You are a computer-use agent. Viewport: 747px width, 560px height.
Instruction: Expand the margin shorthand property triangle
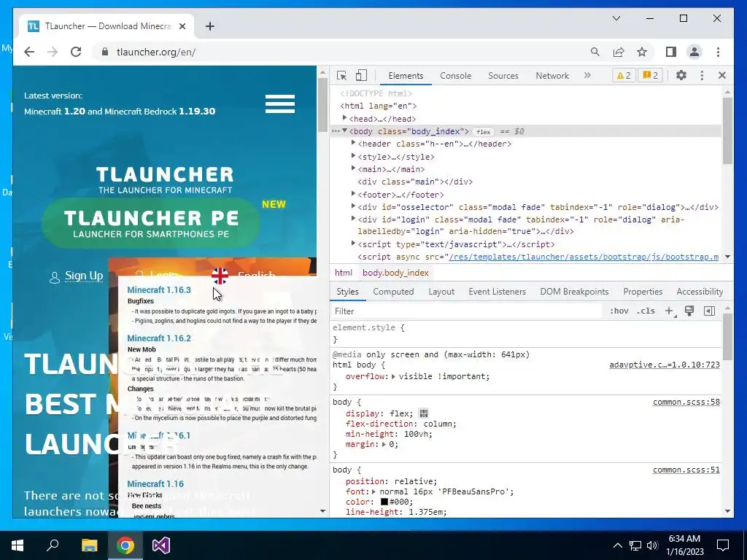384,444
